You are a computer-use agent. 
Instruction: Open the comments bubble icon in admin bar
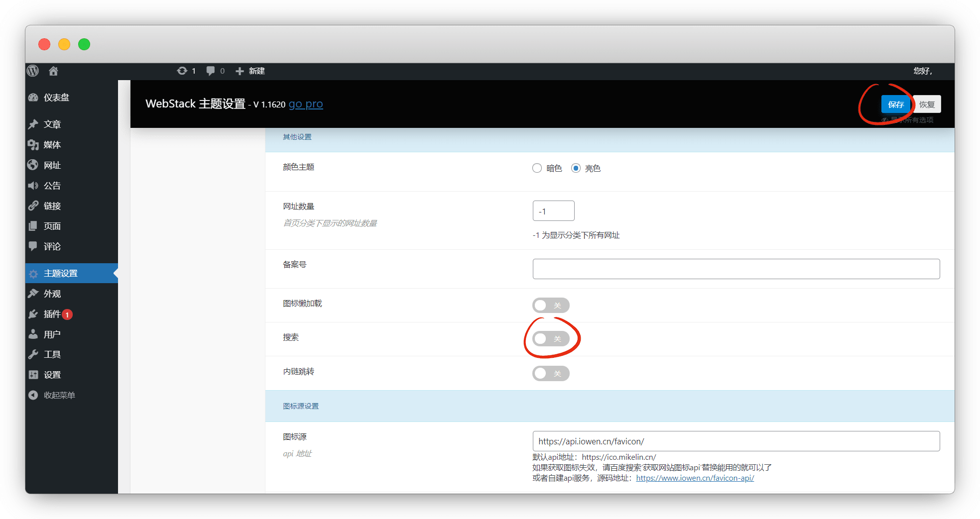pos(211,71)
